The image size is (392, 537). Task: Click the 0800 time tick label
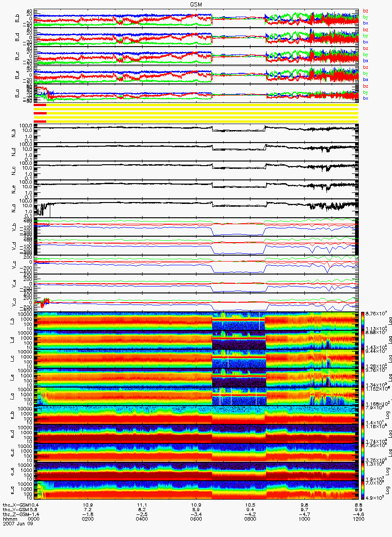pyautogui.click(x=250, y=519)
